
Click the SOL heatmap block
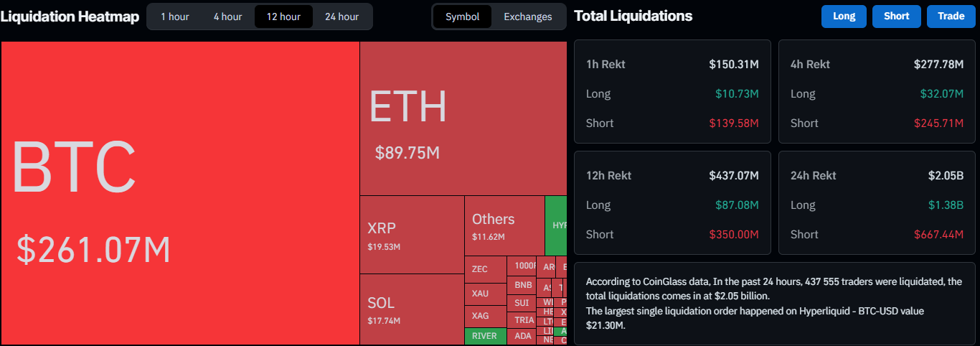click(x=412, y=309)
